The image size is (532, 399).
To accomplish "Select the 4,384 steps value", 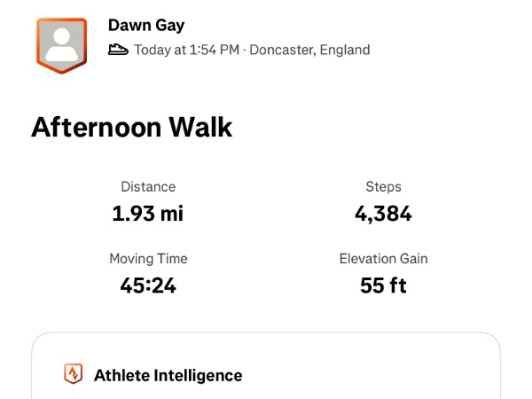I will pyautogui.click(x=383, y=213).
